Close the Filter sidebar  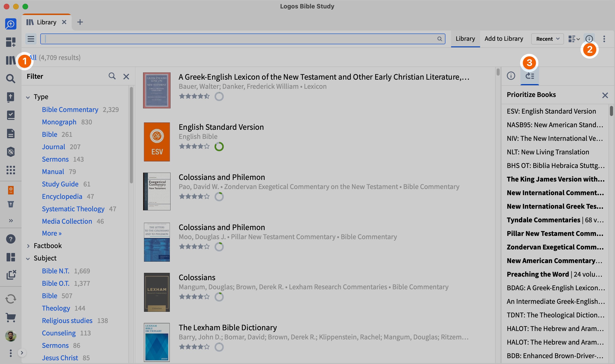tap(126, 77)
